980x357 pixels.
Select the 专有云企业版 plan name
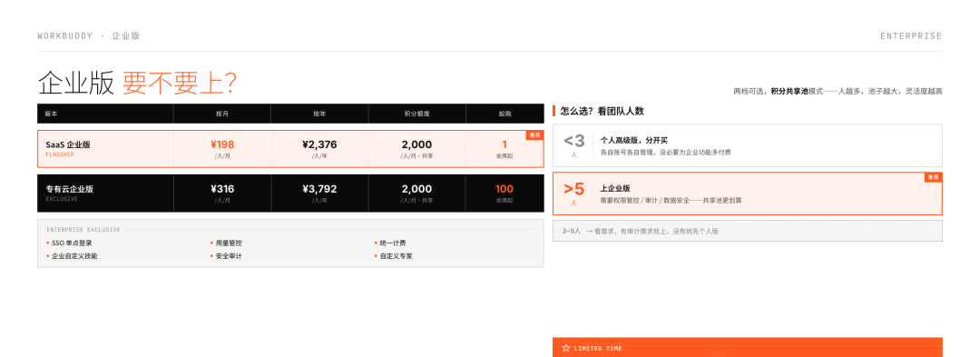69,189
